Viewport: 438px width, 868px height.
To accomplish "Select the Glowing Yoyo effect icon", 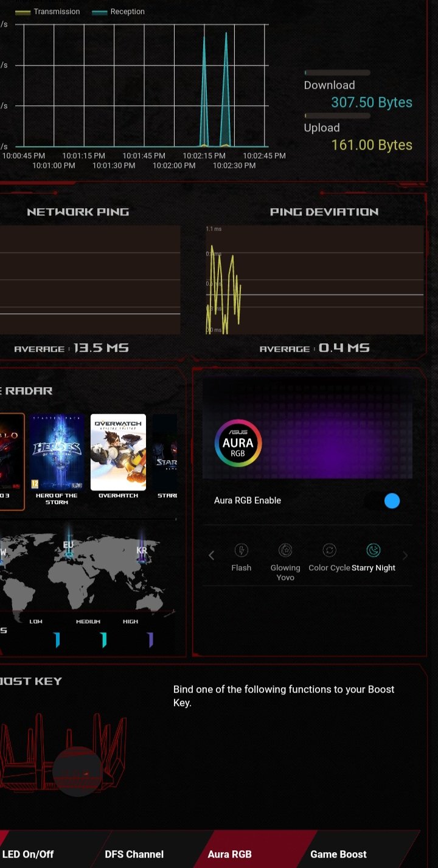I will click(285, 550).
